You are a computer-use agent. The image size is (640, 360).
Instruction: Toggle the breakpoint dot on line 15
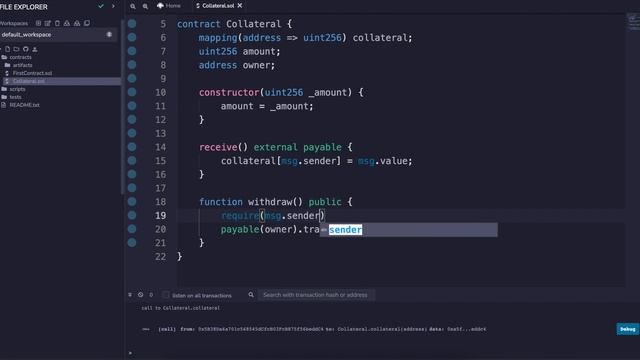click(x=132, y=160)
